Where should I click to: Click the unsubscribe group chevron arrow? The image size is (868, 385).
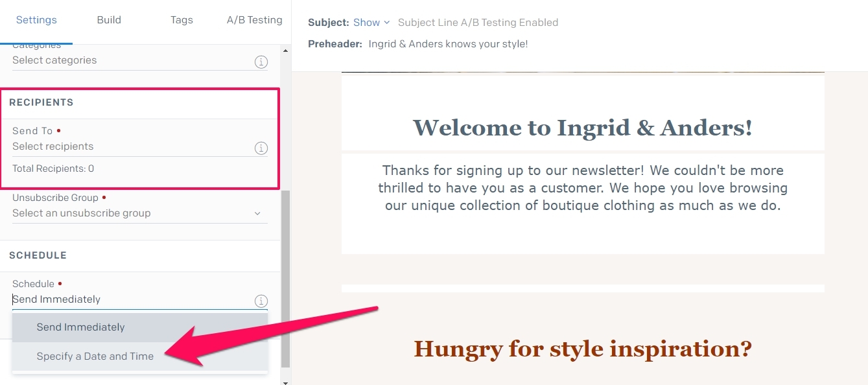(257, 213)
